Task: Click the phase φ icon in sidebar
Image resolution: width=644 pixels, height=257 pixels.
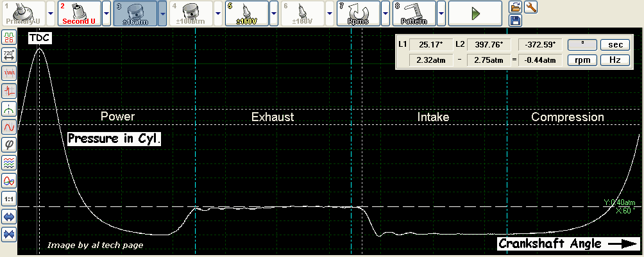Action: click(10, 145)
